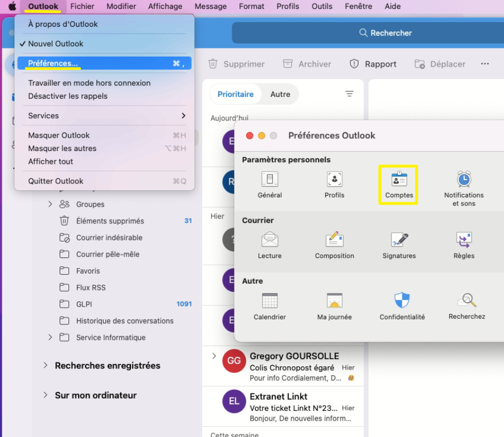This screenshot has height=437, width=504.
Task: Open the Profils menu in the menu bar
Action: click(288, 6)
